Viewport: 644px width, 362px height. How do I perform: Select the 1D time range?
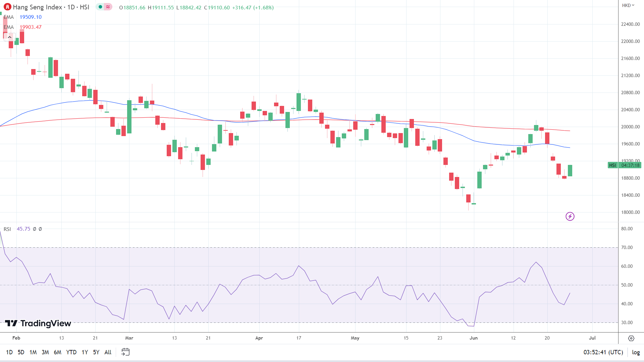pos(9,352)
